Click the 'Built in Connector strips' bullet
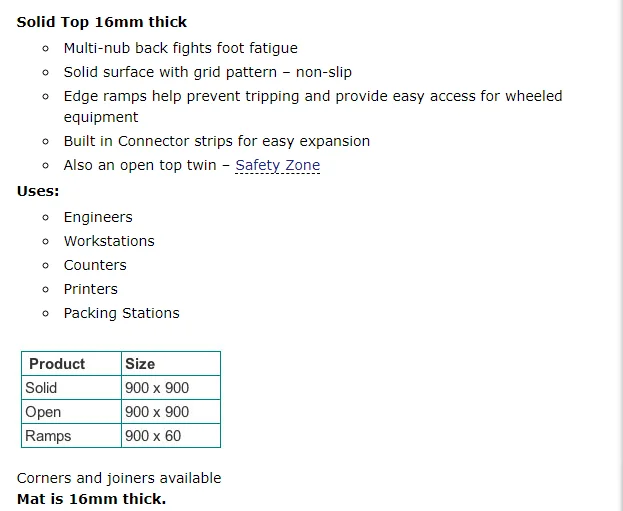The width and height of the screenshot is (623, 511). 216,141
